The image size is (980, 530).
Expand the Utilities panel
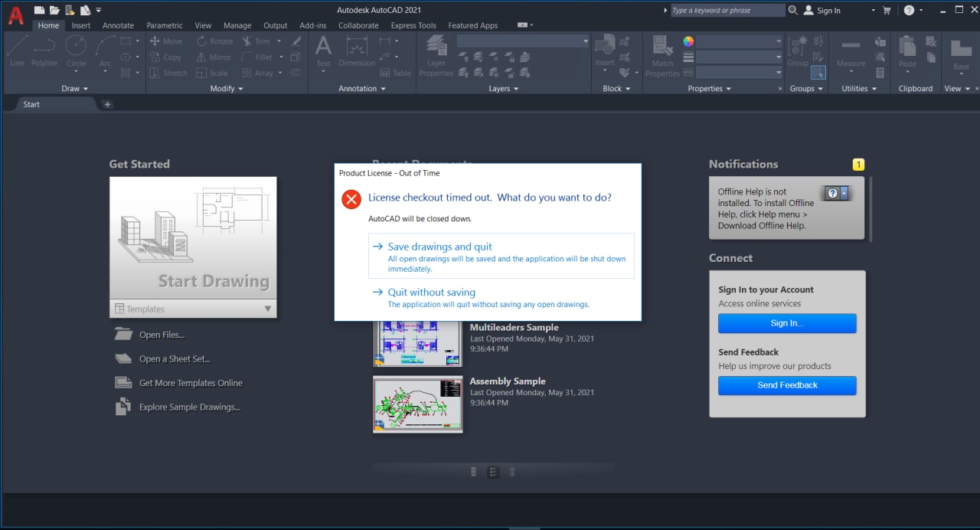[859, 89]
